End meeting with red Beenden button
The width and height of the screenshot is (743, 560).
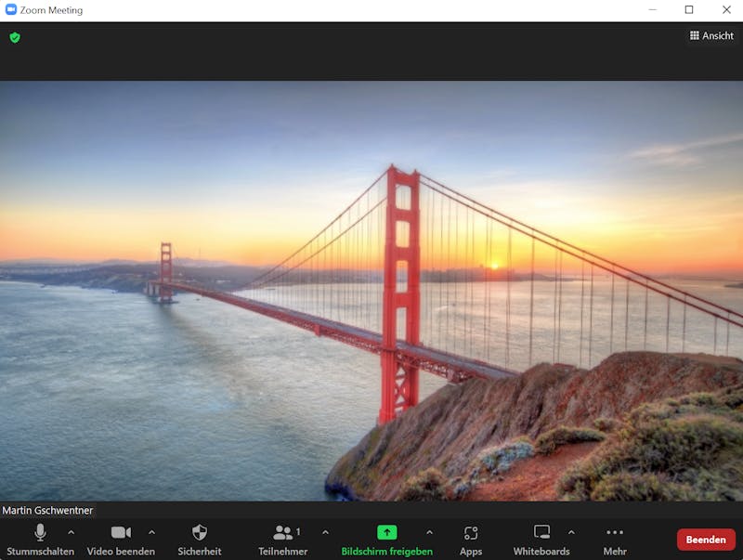(706, 540)
